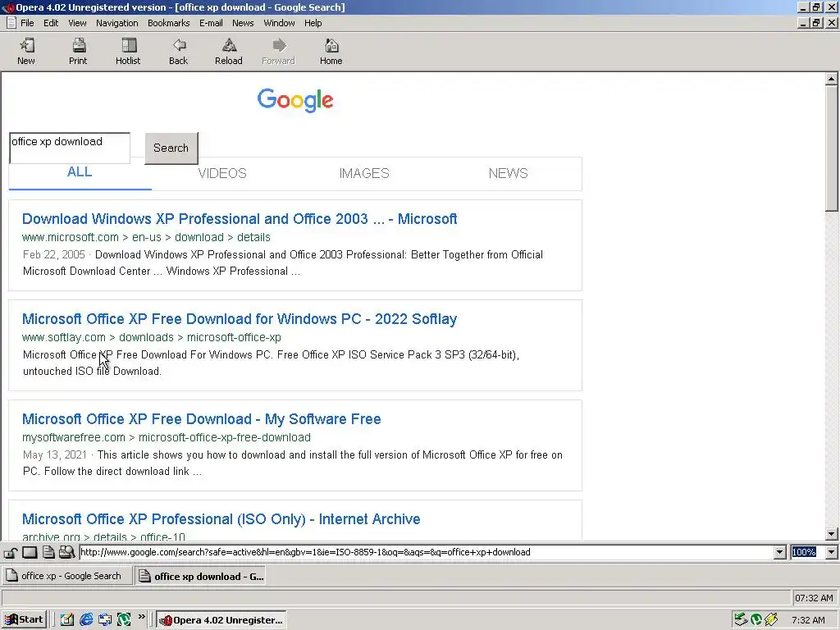Open a new window with the New toolbar icon
The height and width of the screenshot is (630, 840).
pos(26,52)
